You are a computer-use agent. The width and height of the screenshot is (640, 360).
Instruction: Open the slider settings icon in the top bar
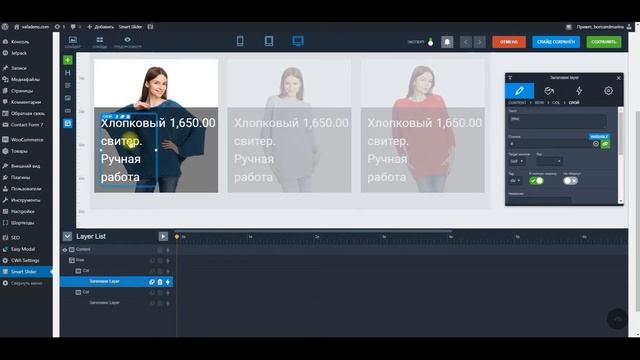(73, 42)
